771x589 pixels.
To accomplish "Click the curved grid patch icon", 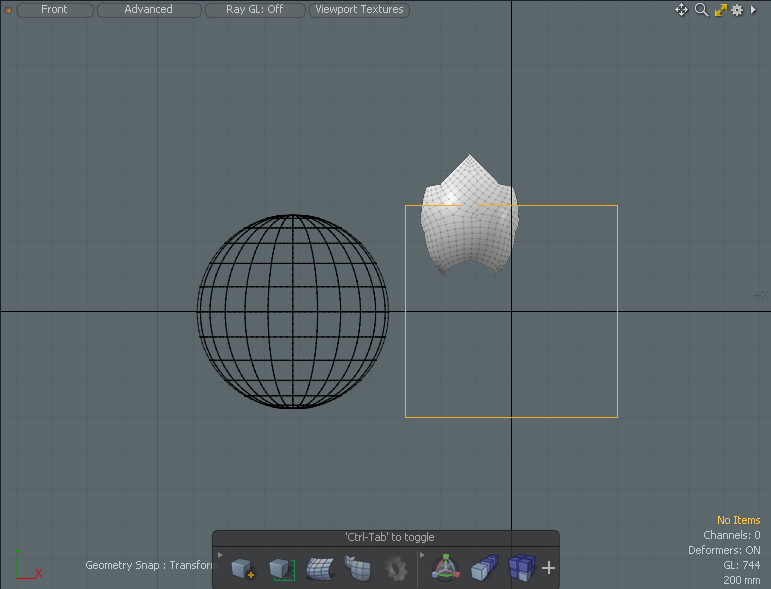I will pyautogui.click(x=320, y=568).
